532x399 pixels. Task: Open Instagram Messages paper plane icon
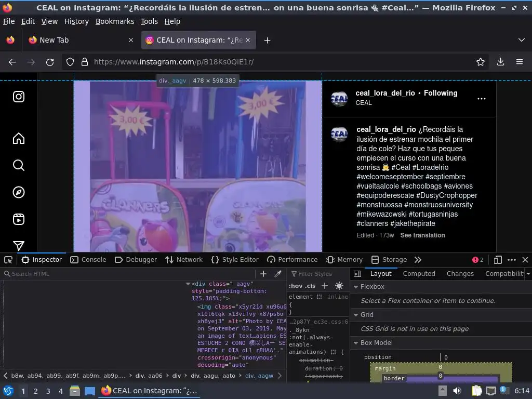coord(19,245)
